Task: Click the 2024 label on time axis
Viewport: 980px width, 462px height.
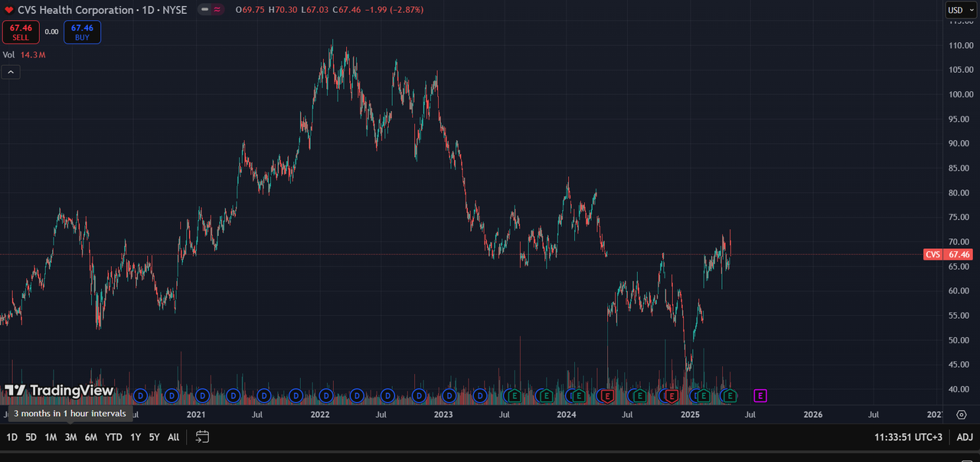Action: click(567, 414)
